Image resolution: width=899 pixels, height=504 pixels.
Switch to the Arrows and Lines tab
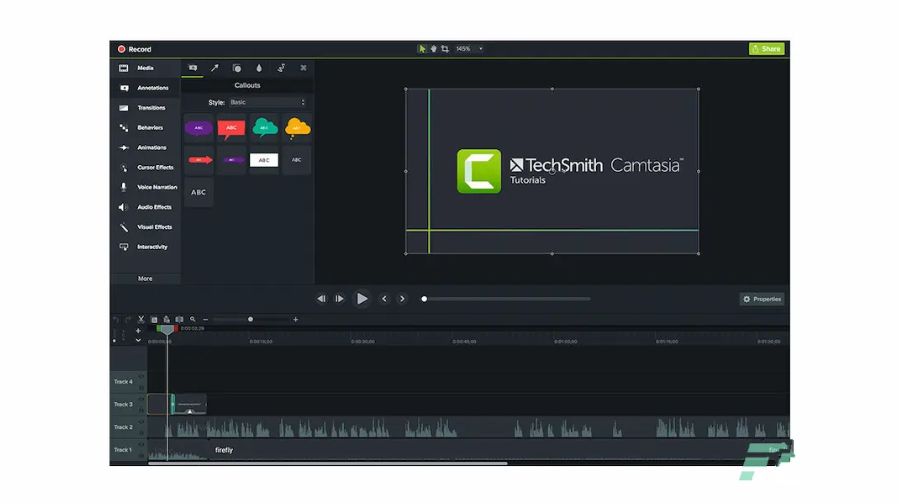coord(214,68)
